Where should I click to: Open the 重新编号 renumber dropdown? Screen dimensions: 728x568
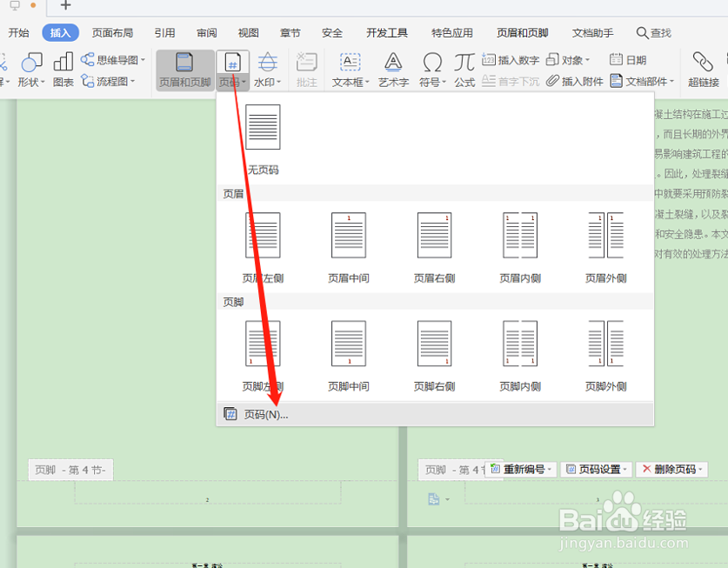point(518,470)
